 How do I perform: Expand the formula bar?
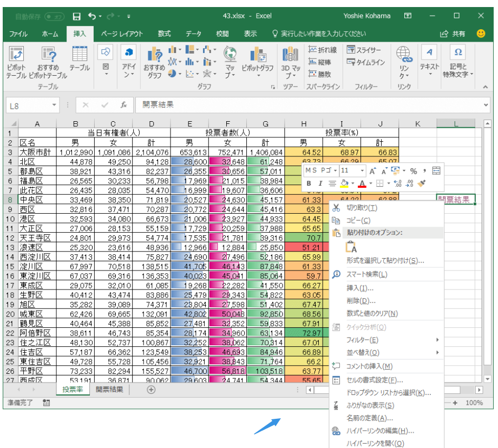tap(486, 105)
